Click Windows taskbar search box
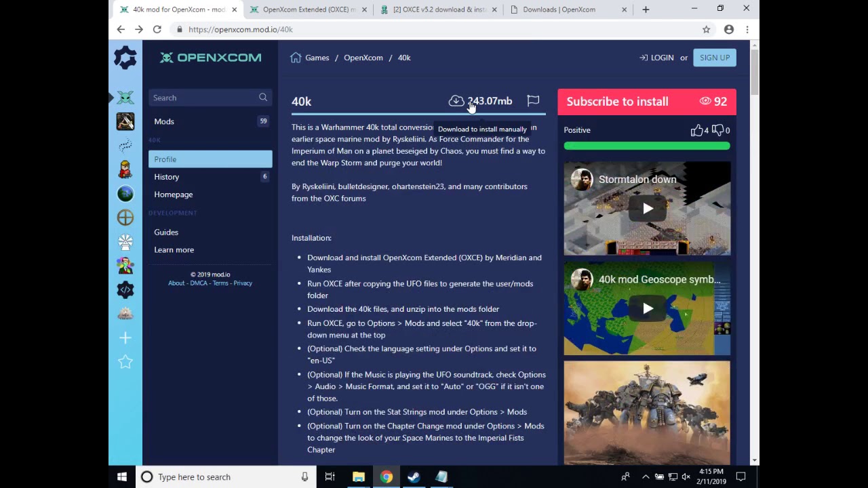This screenshot has height=488, width=868. pos(226,477)
